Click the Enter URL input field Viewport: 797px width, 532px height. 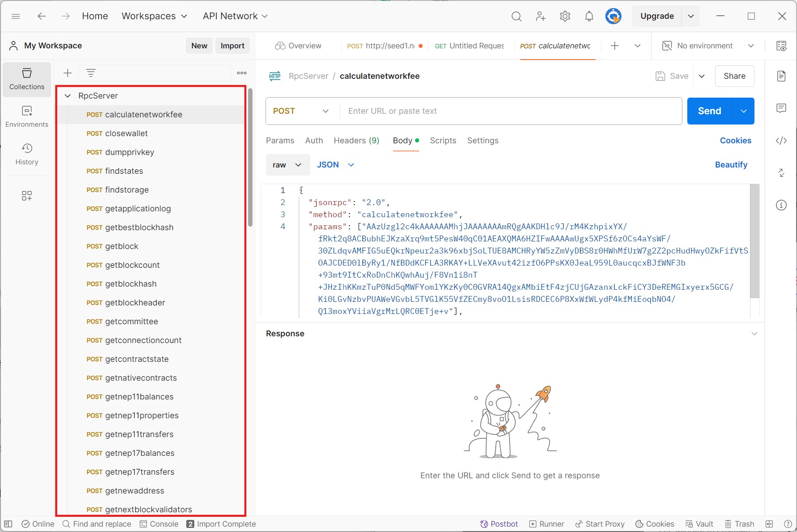coord(511,111)
